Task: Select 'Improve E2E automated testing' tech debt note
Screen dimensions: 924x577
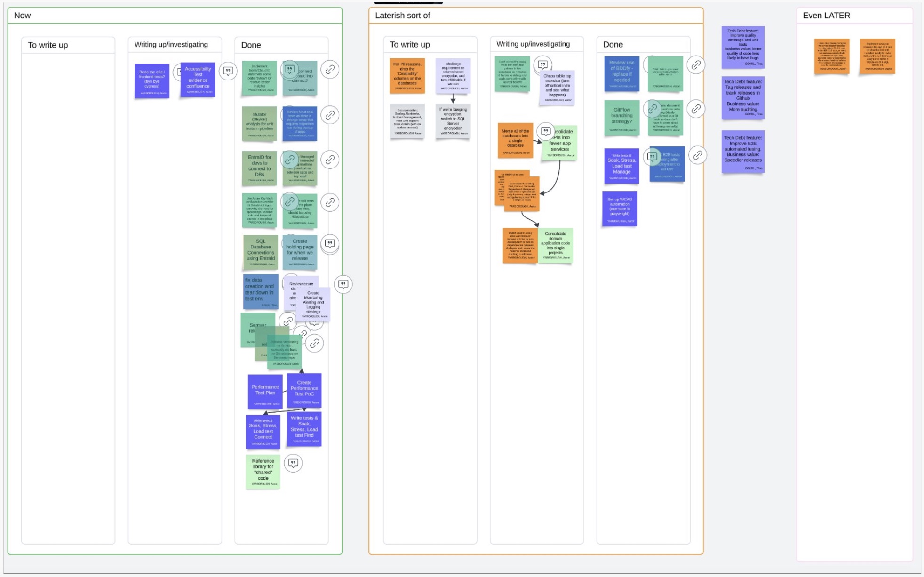Action: tap(743, 152)
